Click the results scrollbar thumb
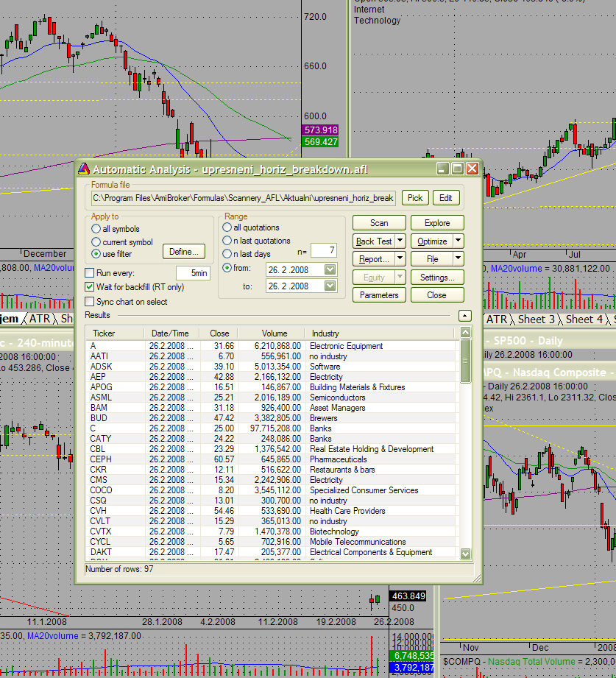Image resolution: width=616 pixels, height=678 pixels. 466,361
